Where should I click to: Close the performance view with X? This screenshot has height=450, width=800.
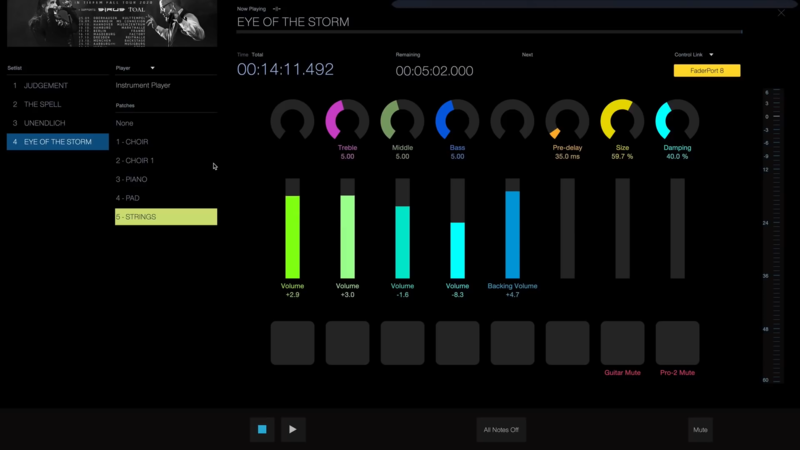781,13
